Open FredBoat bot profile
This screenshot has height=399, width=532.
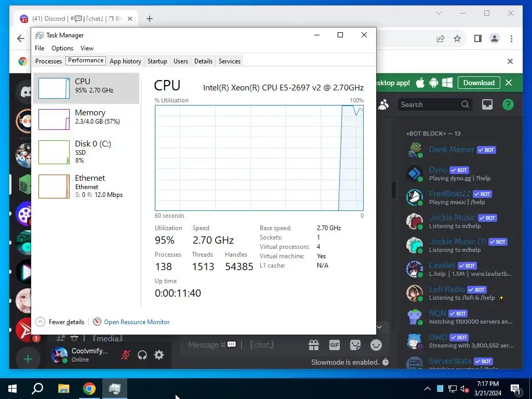(460, 197)
